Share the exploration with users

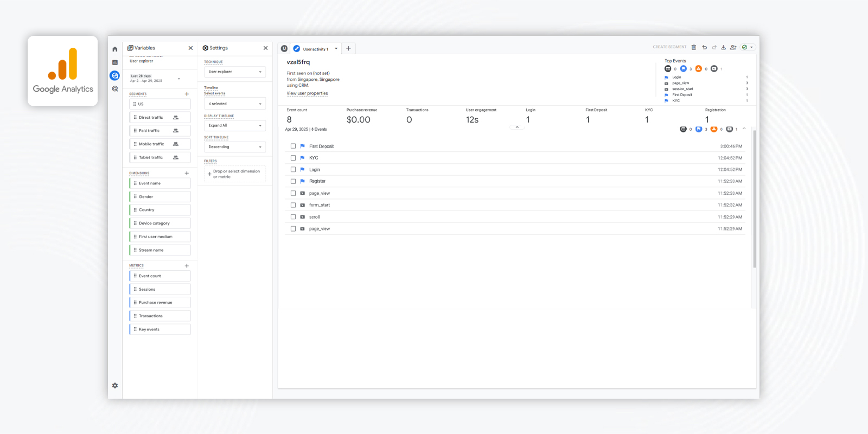tap(733, 47)
